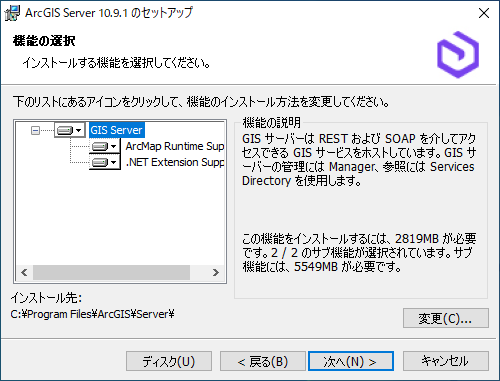Proceed with 次へ(N) button
Viewport: 500px width, 381px height.
[x=351, y=361]
